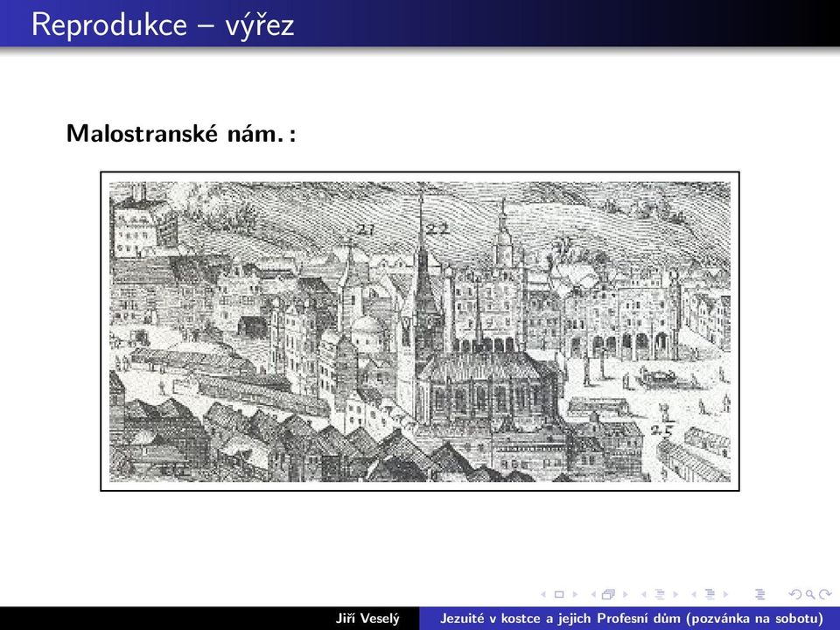840x630 pixels.
Task: Click the magnifier search icon
Action: point(810,594)
